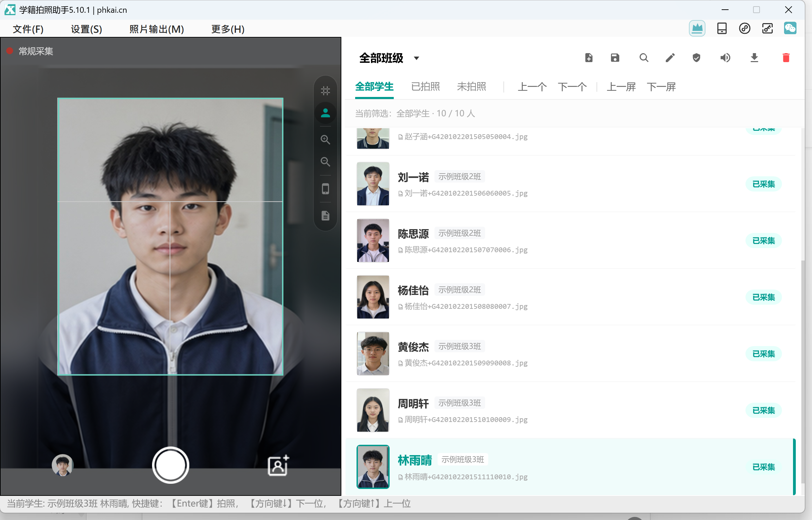Click the 示例班级3班 tag next to 黄俊杰
812x520 pixels.
[x=460, y=346]
